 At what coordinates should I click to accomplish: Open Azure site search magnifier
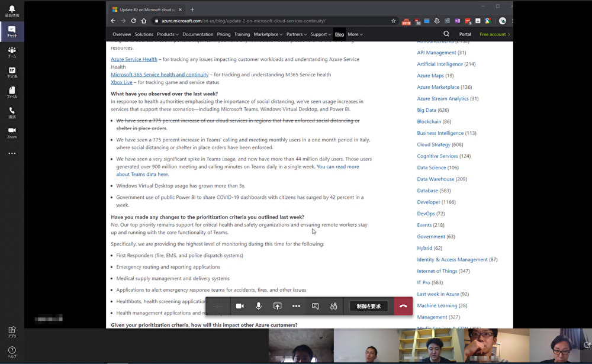coord(446,34)
